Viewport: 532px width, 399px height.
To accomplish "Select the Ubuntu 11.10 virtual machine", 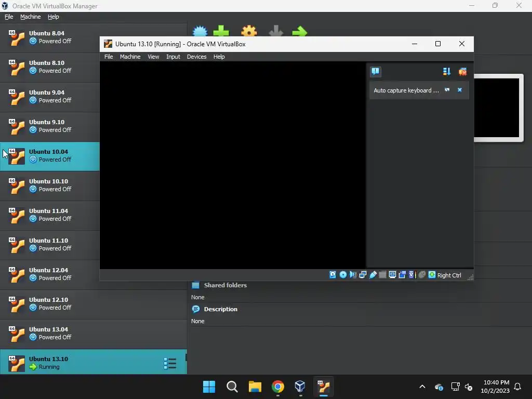I will pyautogui.click(x=49, y=245).
